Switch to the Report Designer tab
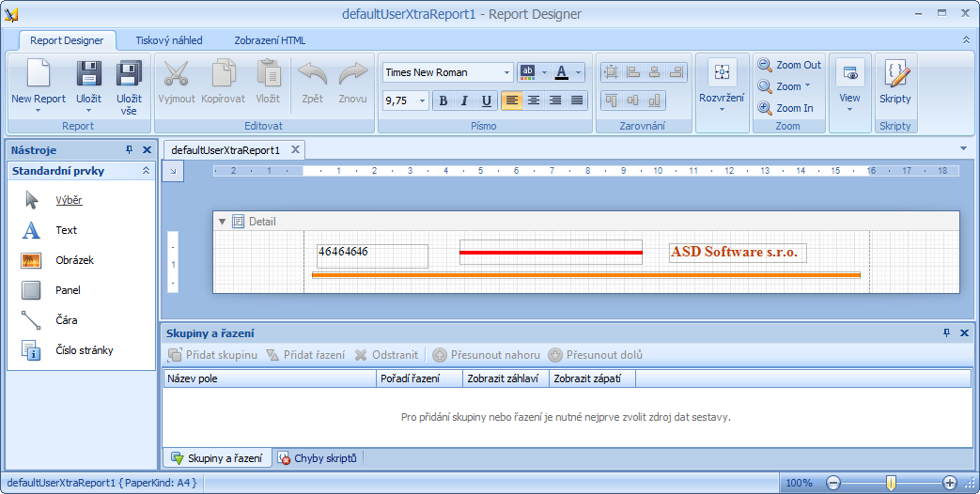This screenshot has width=980, height=494. point(67,40)
